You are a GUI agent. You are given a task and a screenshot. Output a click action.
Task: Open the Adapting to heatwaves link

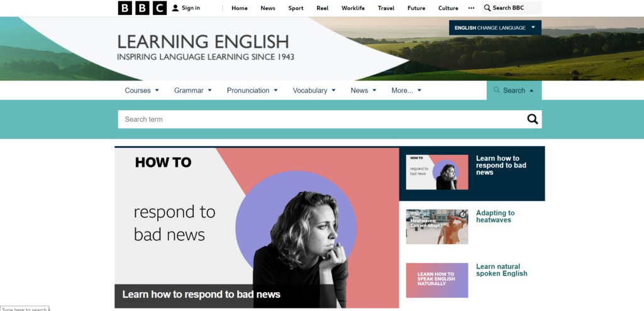point(495,217)
